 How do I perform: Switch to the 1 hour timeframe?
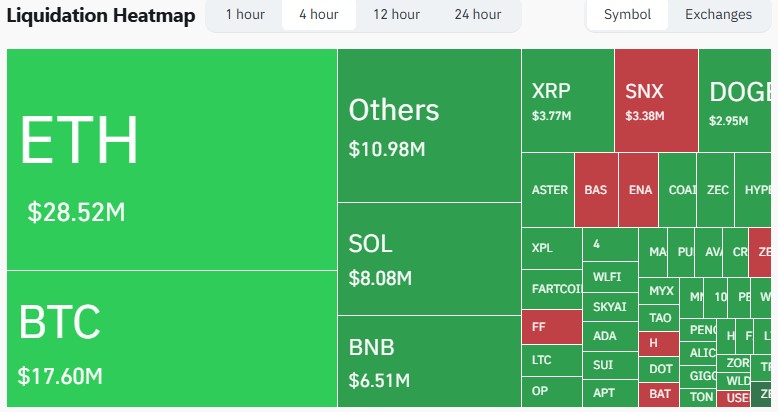click(x=244, y=15)
